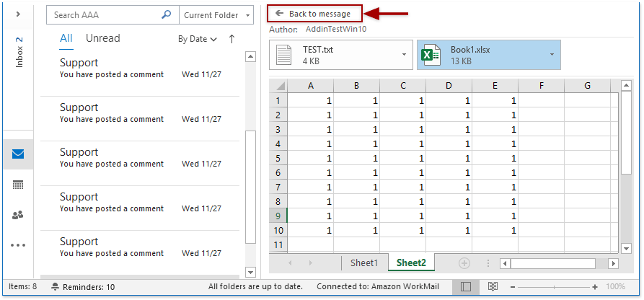Open Book1.xlsx attachment dropdown arrow

point(552,55)
